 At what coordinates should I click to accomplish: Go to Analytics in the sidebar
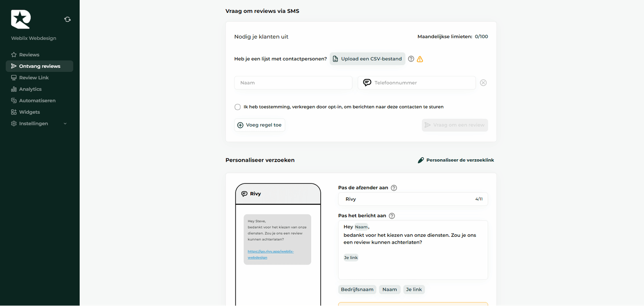point(30,89)
